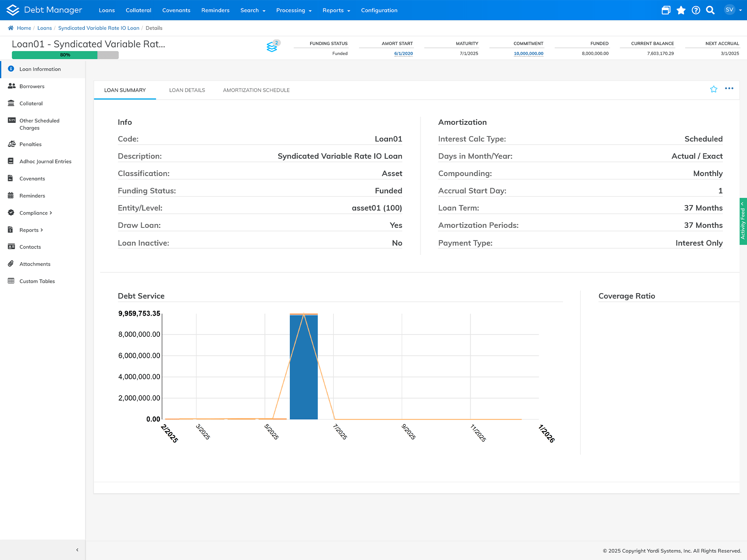Switch to the Loan Details tab

pyautogui.click(x=187, y=90)
